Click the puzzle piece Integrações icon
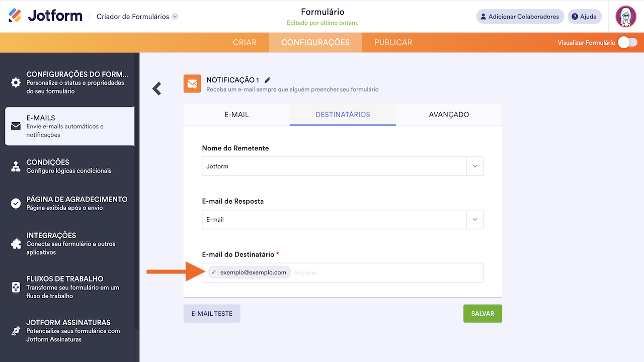The image size is (644, 362). click(x=16, y=244)
